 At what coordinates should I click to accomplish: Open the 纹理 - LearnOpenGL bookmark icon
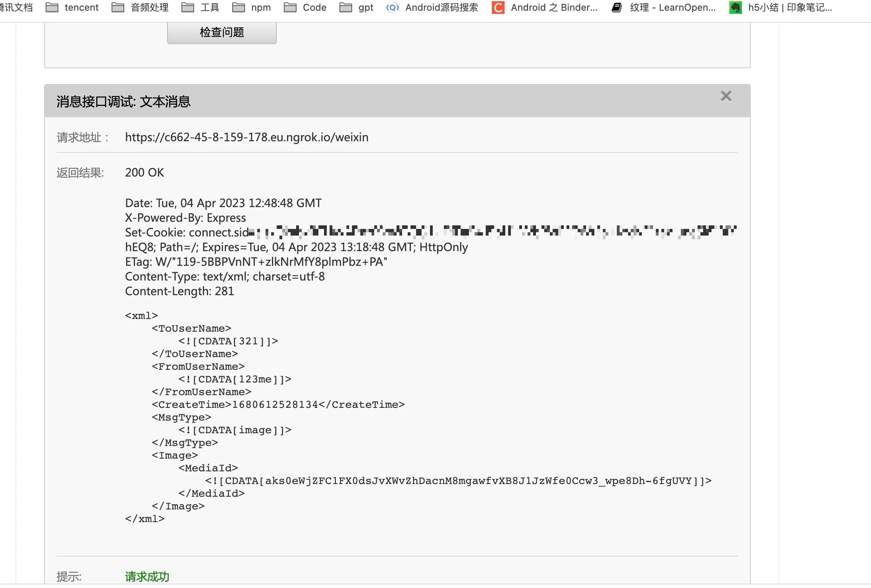(617, 8)
